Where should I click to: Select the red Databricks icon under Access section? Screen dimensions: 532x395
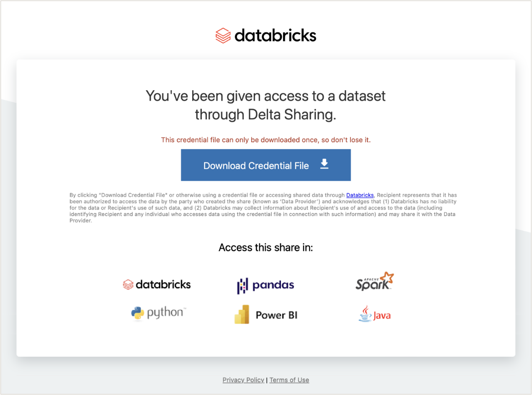(x=128, y=285)
